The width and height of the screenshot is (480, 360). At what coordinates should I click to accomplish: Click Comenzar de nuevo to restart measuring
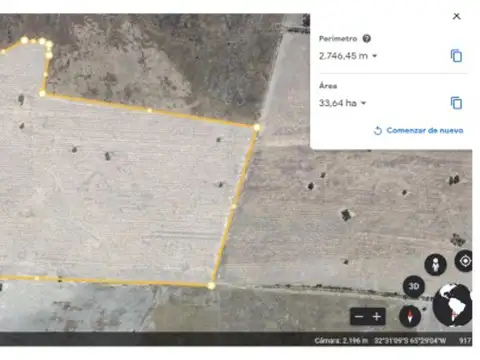419,130
